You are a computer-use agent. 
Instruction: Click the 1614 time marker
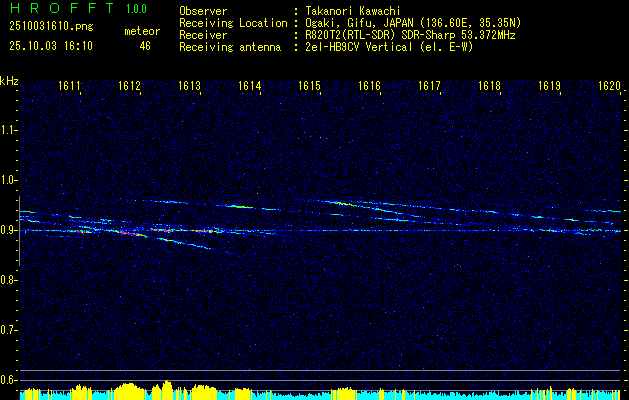tap(250, 85)
